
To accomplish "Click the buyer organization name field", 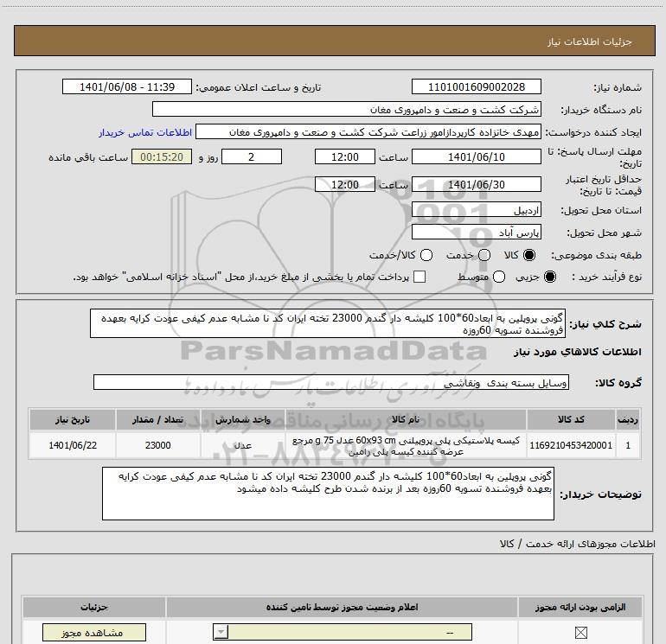I will [346, 110].
